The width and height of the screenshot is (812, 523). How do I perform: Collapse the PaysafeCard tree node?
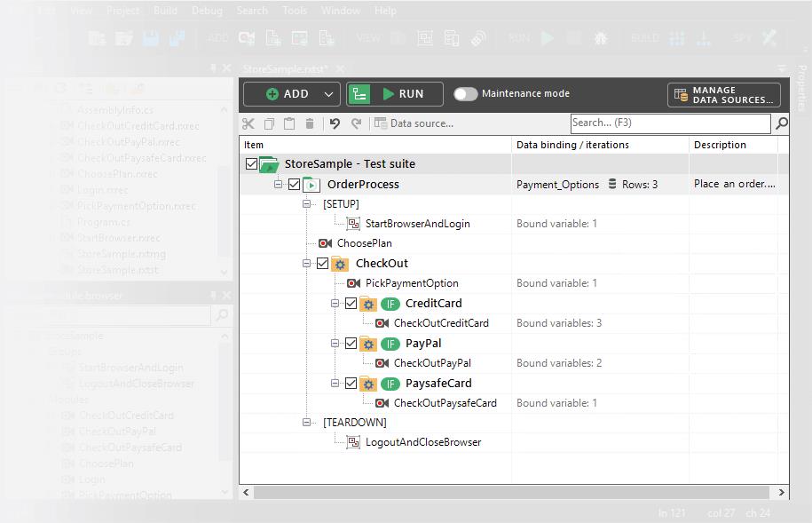point(335,384)
